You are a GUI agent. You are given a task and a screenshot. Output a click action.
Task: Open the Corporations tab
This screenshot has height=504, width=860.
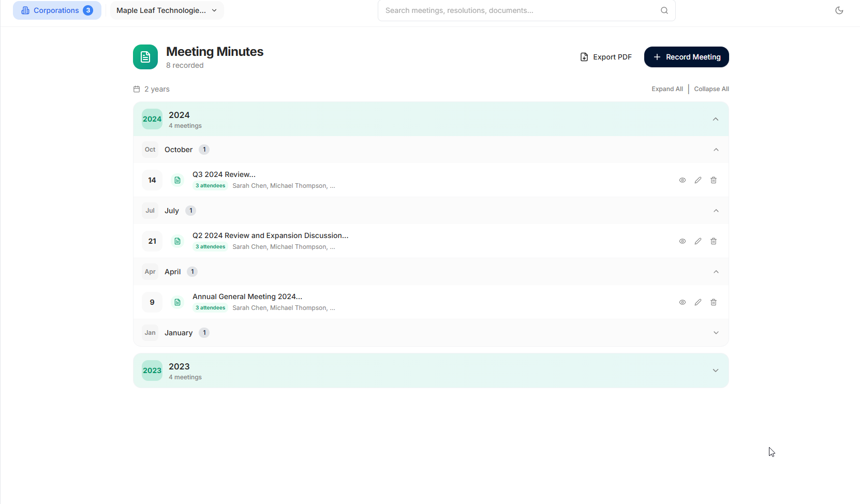pos(57,10)
